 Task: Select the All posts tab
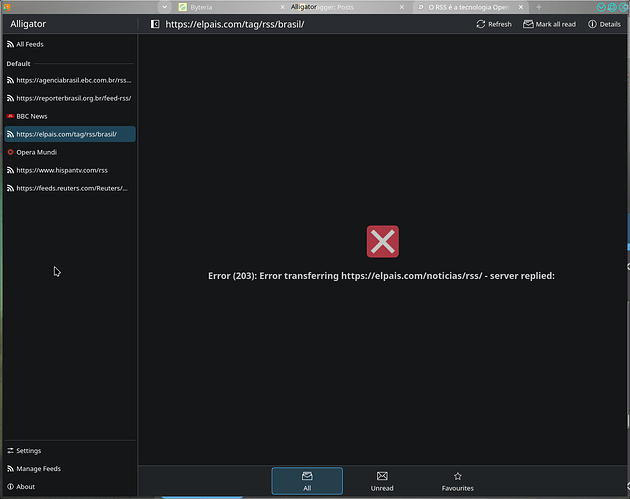pyautogui.click(x=307, y=481)
